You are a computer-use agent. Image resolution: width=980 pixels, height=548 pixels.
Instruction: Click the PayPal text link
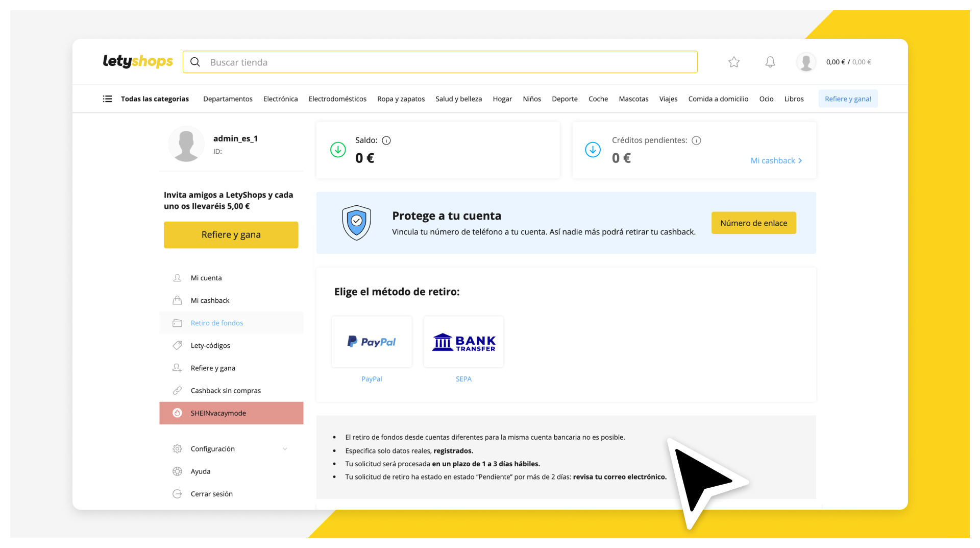pos(372,379)
